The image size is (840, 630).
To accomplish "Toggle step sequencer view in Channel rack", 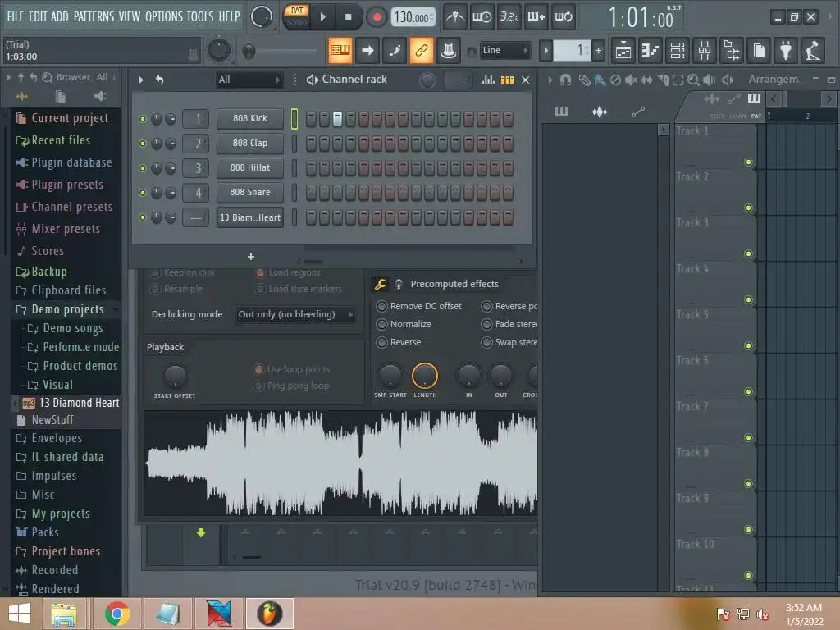I will click(507, 80).
